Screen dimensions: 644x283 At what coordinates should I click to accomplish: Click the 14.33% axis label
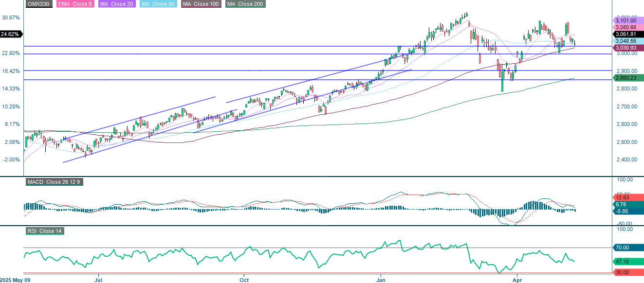[x=11, y=88]
